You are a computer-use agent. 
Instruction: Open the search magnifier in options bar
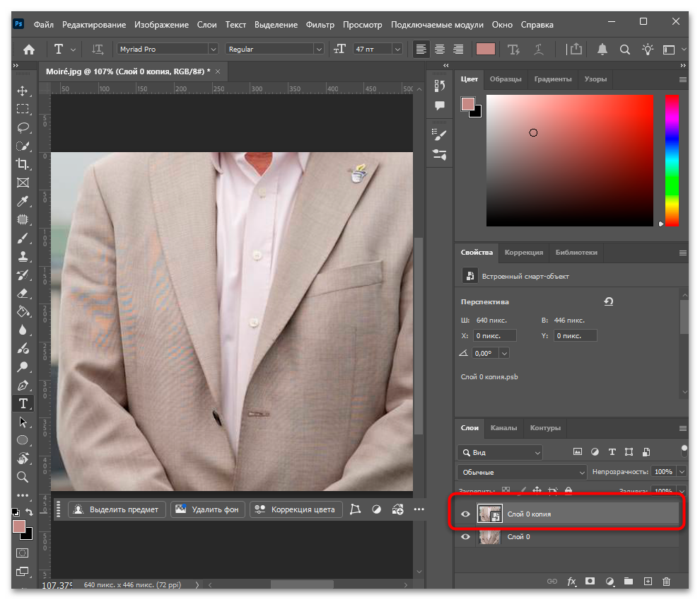point(625,49)
